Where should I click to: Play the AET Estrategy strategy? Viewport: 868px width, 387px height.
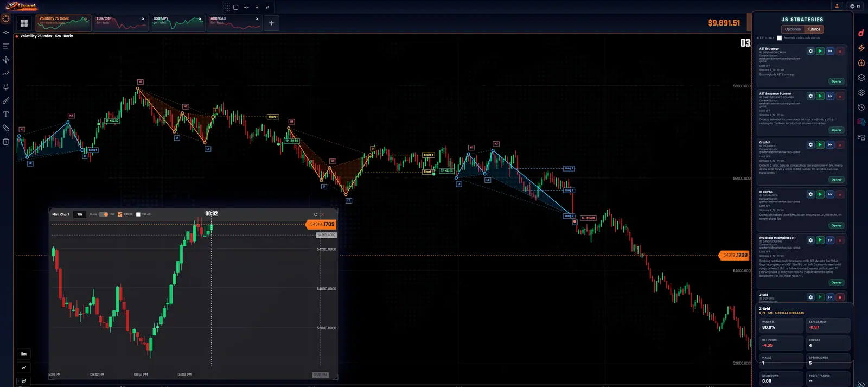[820, 51]
